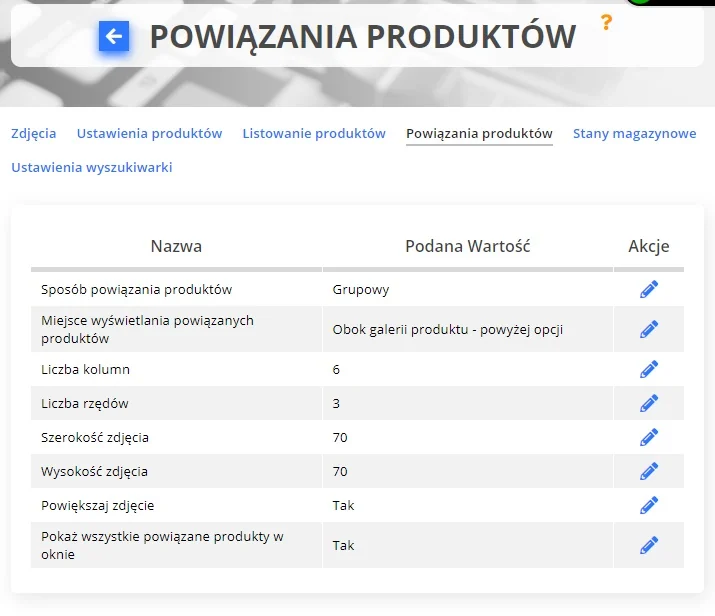Click the value '6' for Liczba kolumn
This screenshot has height=616, width=715.
(x=336, y=369)
